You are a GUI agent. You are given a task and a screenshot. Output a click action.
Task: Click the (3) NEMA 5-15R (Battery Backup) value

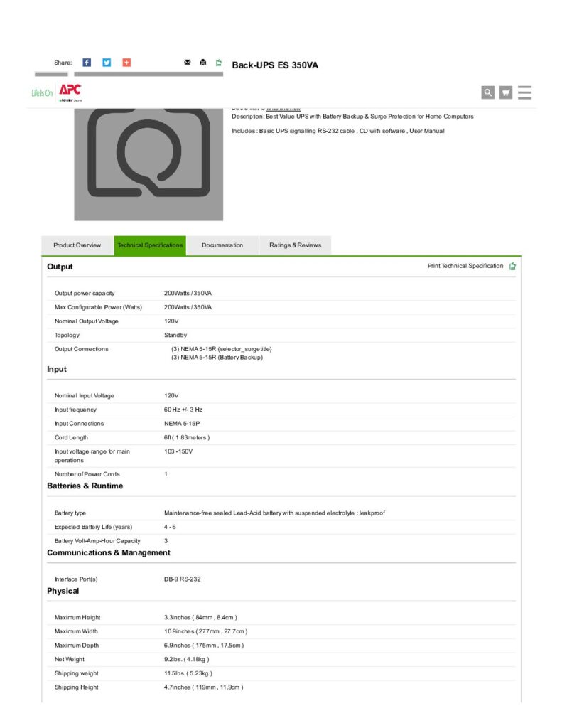(x=217, y=358)
